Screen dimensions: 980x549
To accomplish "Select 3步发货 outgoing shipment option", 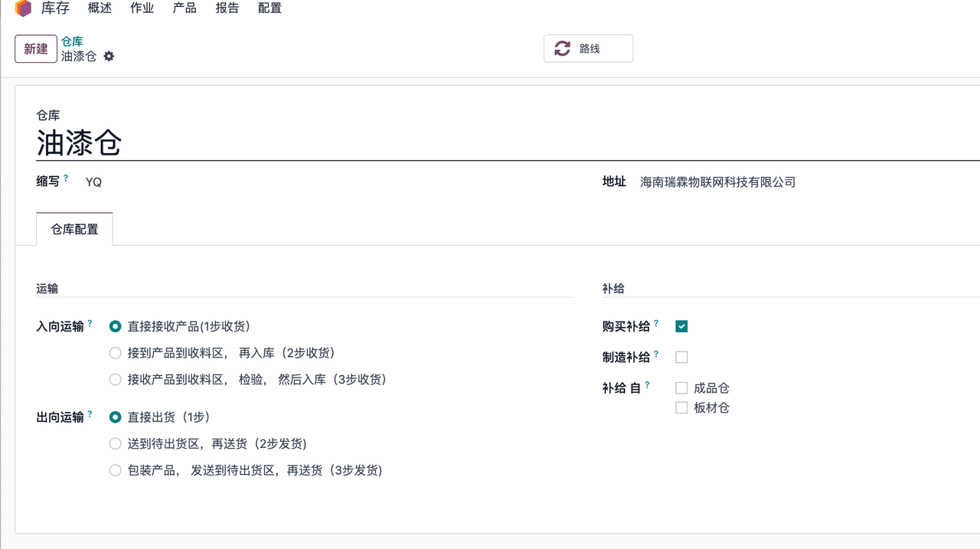I will (x=115, y=470).
